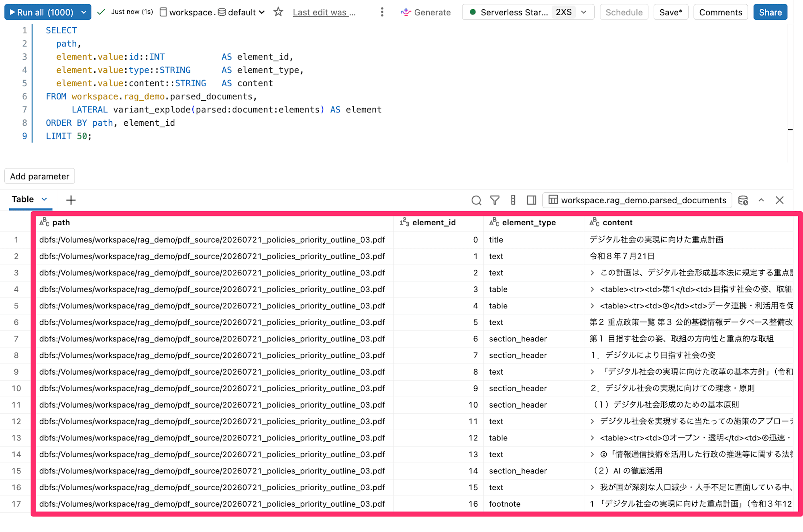
Task: Click the database schedule icon
Action: [743, 200]
